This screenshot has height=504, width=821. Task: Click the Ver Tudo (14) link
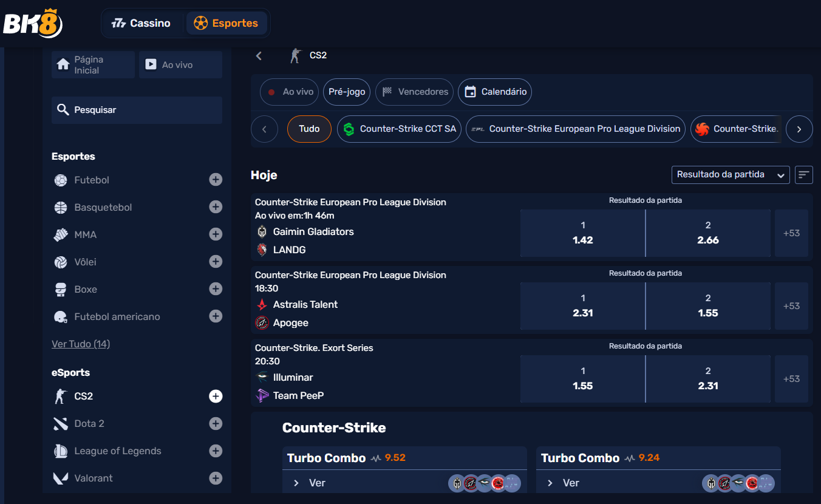click(x=81, y=344)
